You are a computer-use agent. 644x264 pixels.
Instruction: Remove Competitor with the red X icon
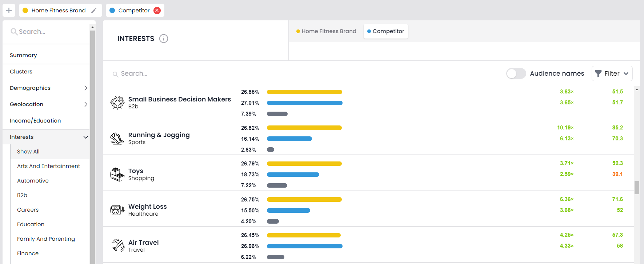click(x=157, y=11)
